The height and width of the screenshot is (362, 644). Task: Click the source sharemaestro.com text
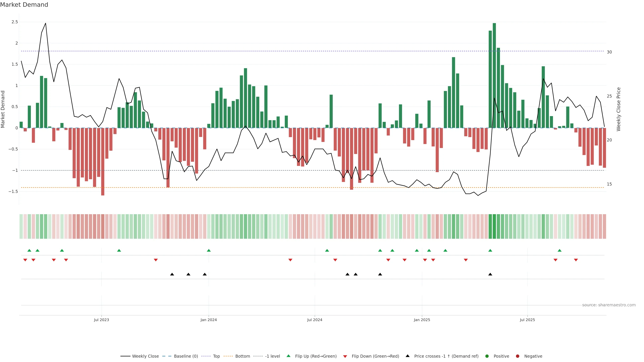coord(609,305)
